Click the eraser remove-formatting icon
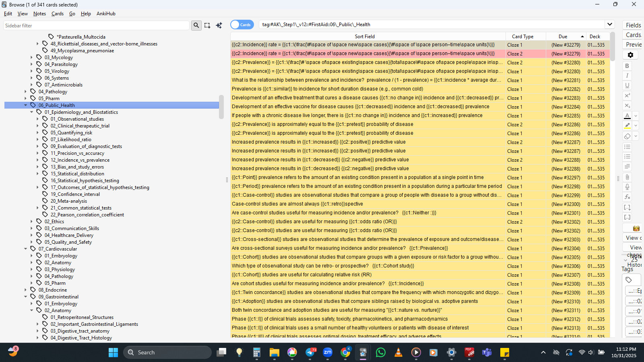 (x=627, y=136)
